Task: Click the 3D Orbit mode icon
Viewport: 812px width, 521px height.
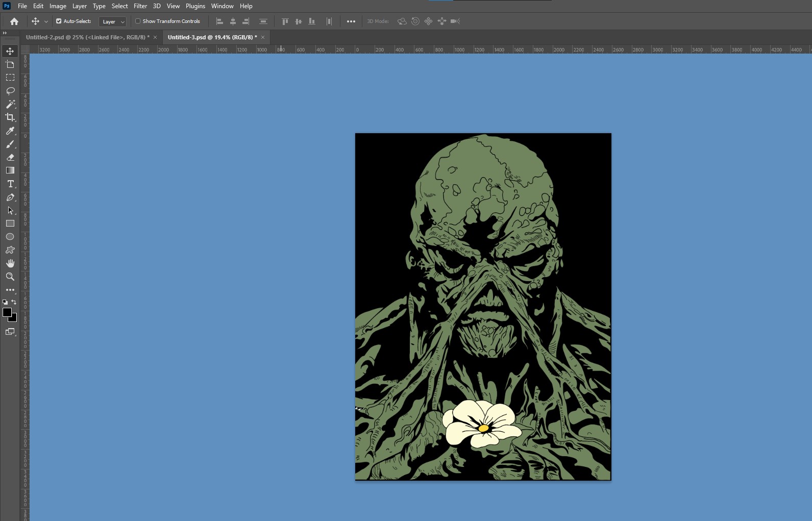Action: (402, 21)
